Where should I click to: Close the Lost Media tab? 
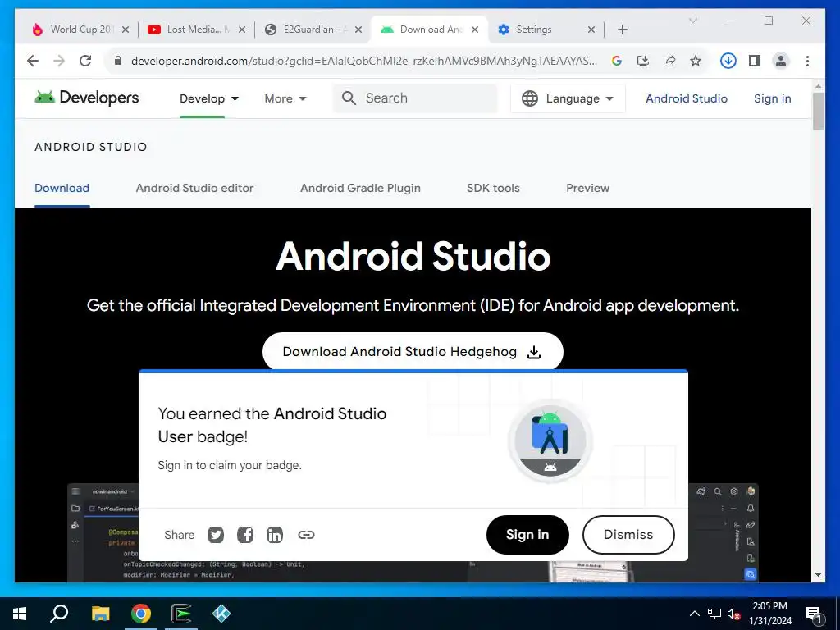(242, 30)
